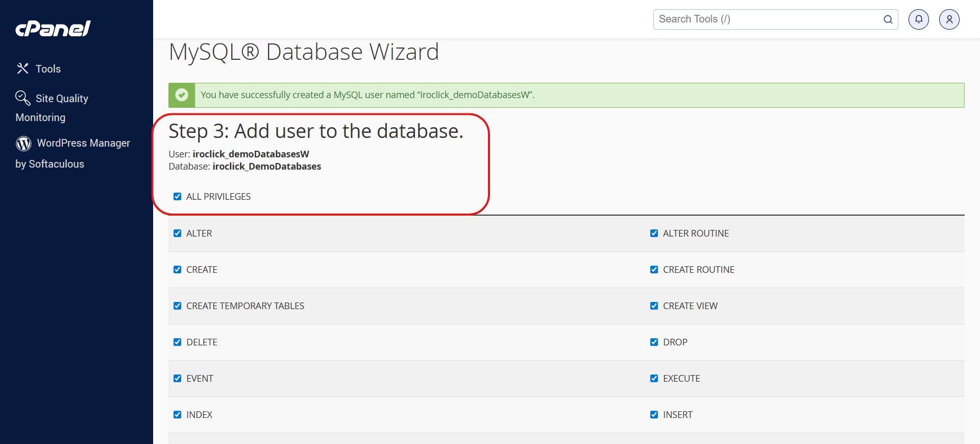
Task: Toggle the INSERT privilege checkbox
Action: [x=654, y=415]
